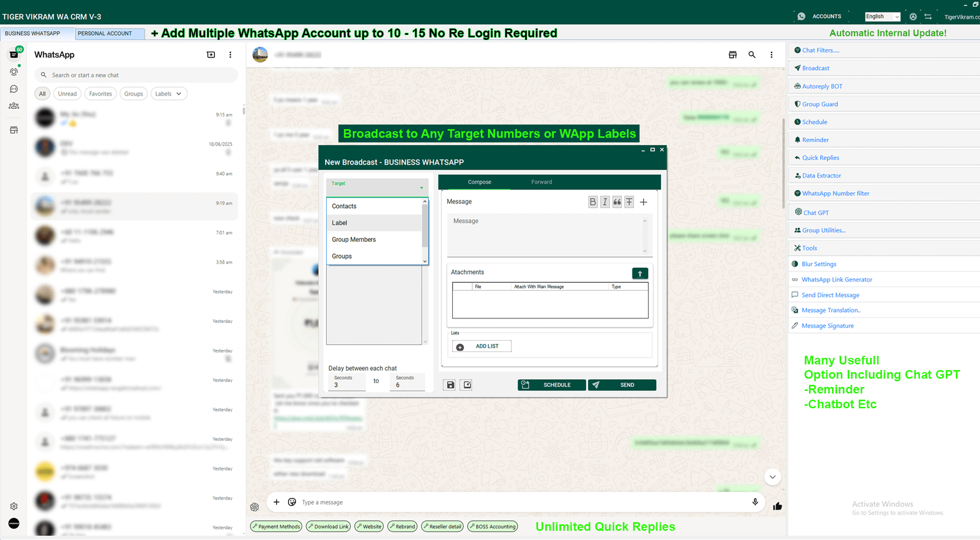Open WhatsApp sidebar menu three dots
This screenshot has width=980, height=540.
(x=230, y=55)
